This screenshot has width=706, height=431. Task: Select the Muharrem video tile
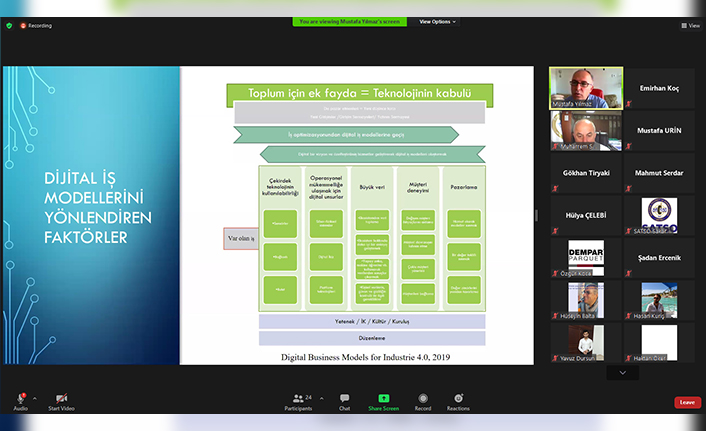click(586, 131)
